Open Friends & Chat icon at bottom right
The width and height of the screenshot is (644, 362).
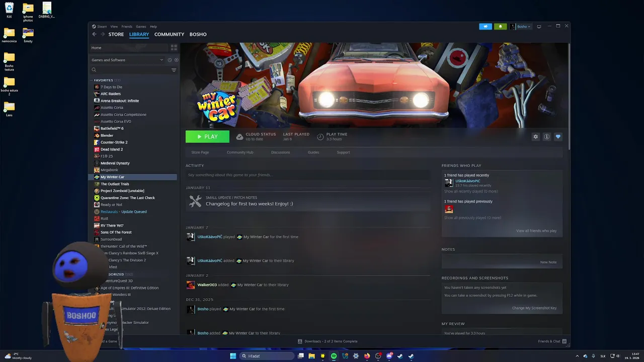(x=565, y=341)
